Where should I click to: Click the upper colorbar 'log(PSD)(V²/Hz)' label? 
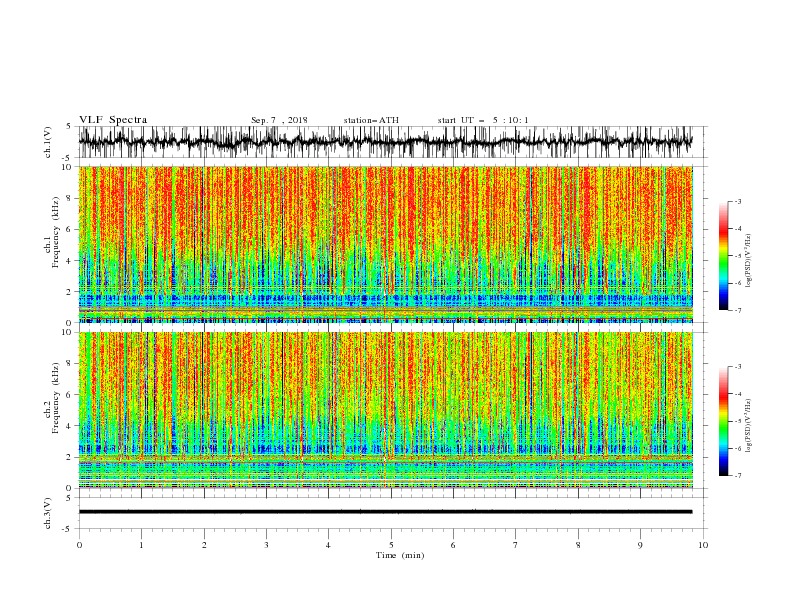coord(748,261)
